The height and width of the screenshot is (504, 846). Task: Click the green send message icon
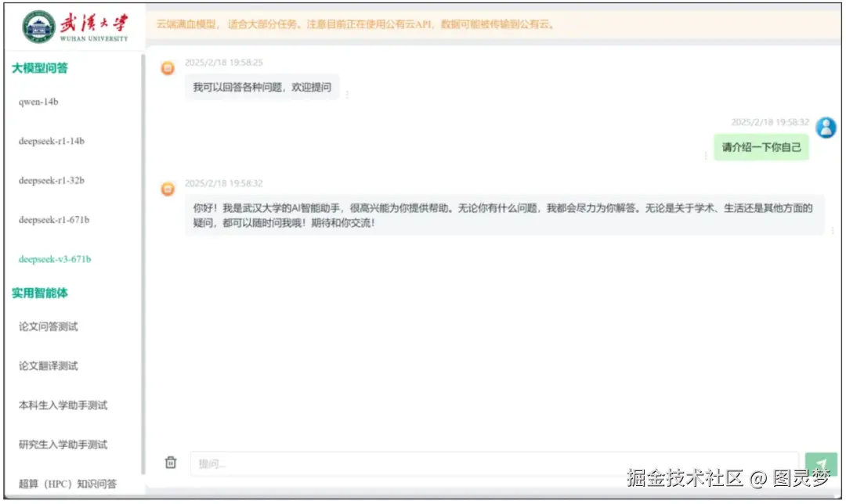822,463
